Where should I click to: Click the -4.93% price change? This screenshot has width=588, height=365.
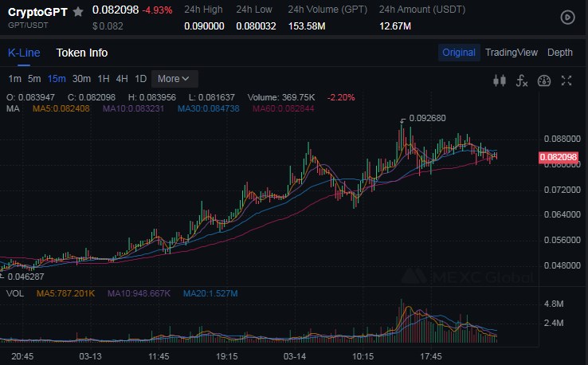click(157, 10)
